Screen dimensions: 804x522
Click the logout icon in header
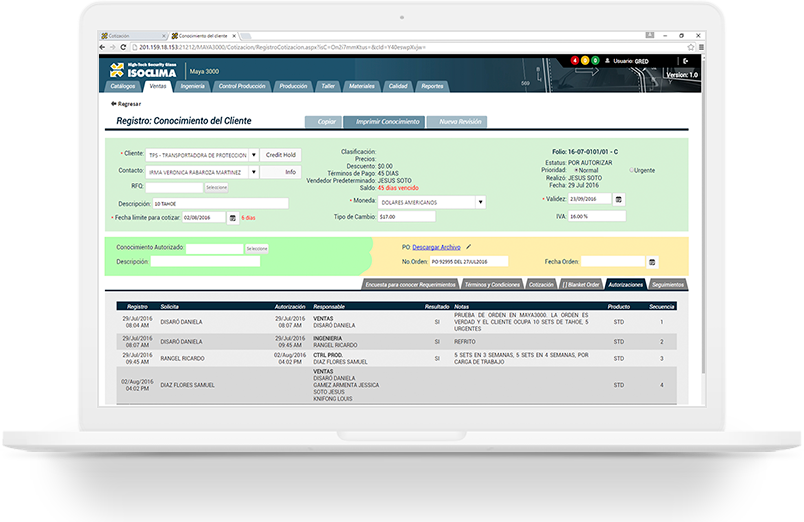coord(686,61)
